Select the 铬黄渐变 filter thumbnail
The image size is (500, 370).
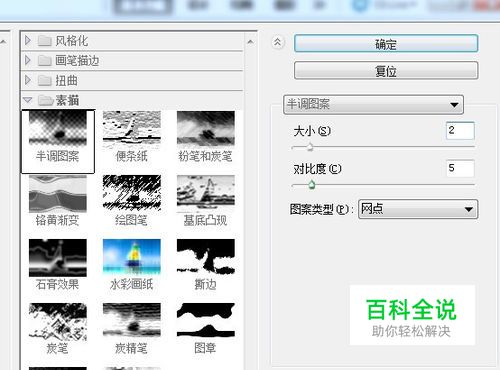click(58, 193)
